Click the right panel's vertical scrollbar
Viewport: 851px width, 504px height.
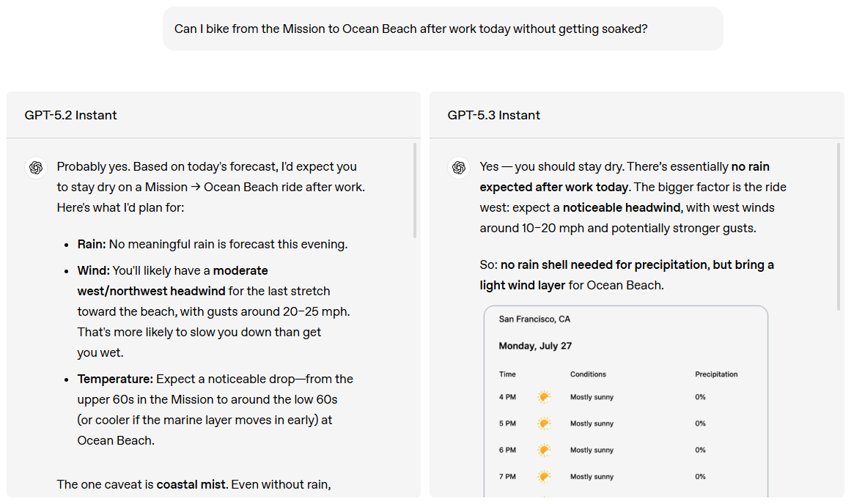(839, 227)
